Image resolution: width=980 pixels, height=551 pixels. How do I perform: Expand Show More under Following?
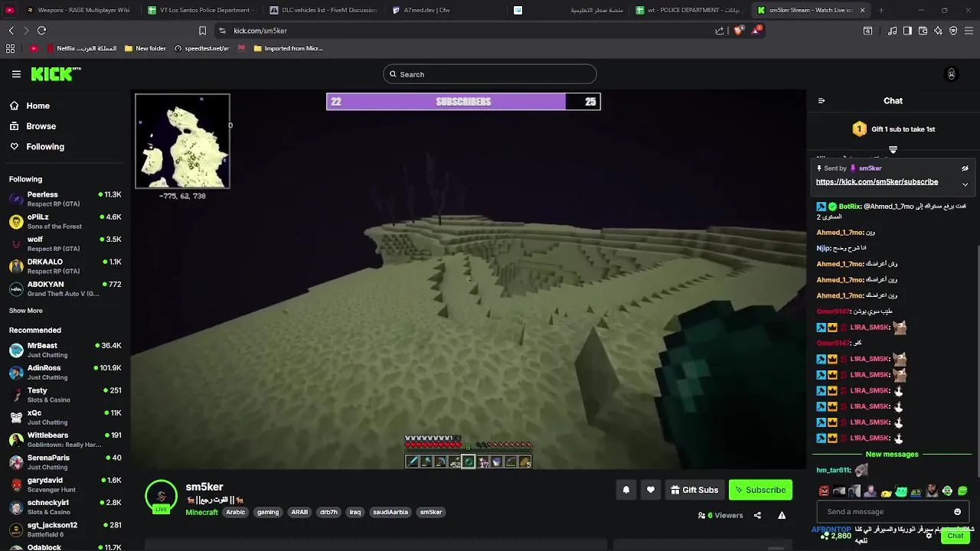[x=26, y=311]
